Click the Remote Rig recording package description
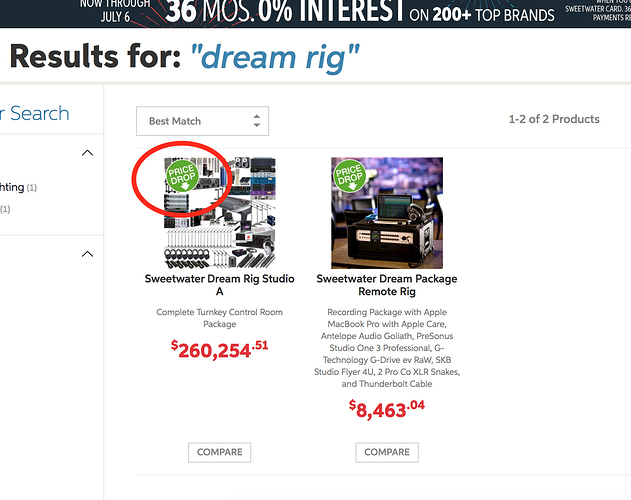This screenshot has height=500, width=631. click(387, 348)
